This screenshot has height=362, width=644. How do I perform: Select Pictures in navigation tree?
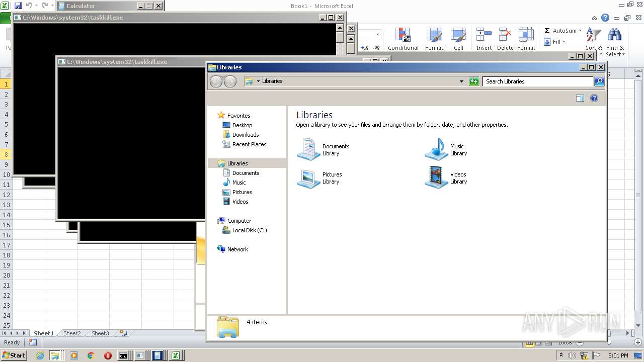(x=242, y=192)
